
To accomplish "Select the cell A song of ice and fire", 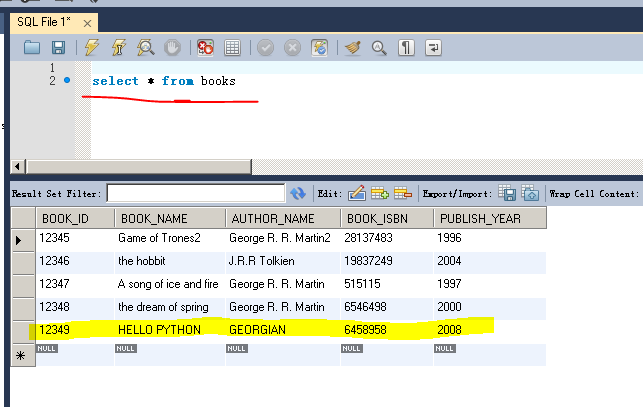I will (170, 284).
